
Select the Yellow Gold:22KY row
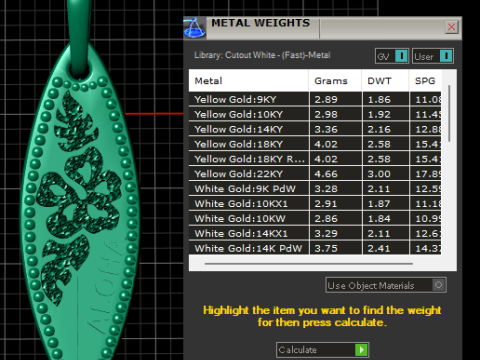315,174
